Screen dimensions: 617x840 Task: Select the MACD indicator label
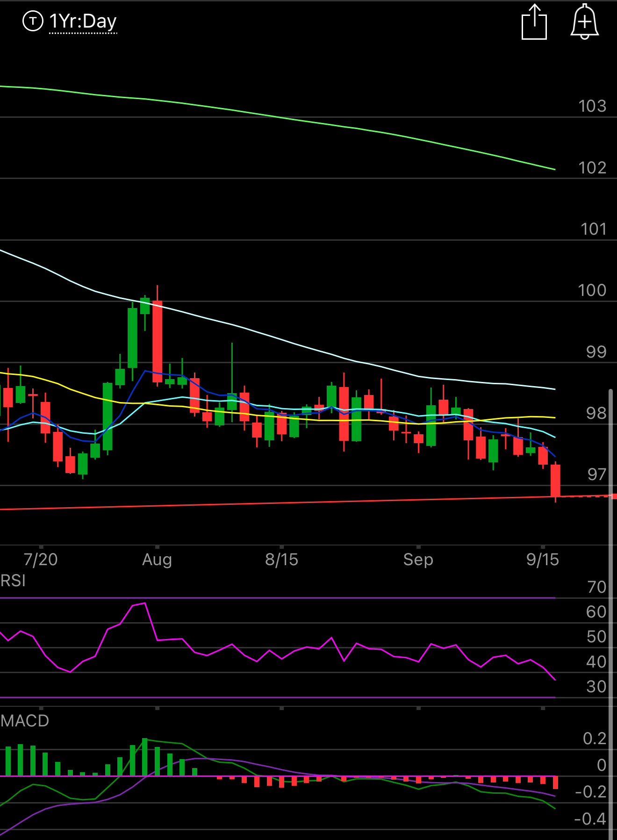tap(25, 721)
